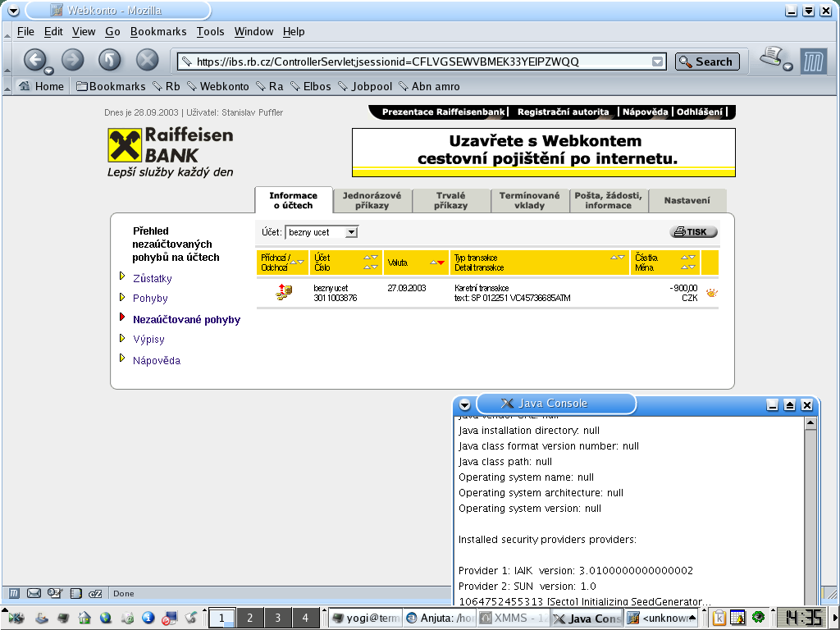Switch to Anjuta taskbar entry

click(440, 618)
